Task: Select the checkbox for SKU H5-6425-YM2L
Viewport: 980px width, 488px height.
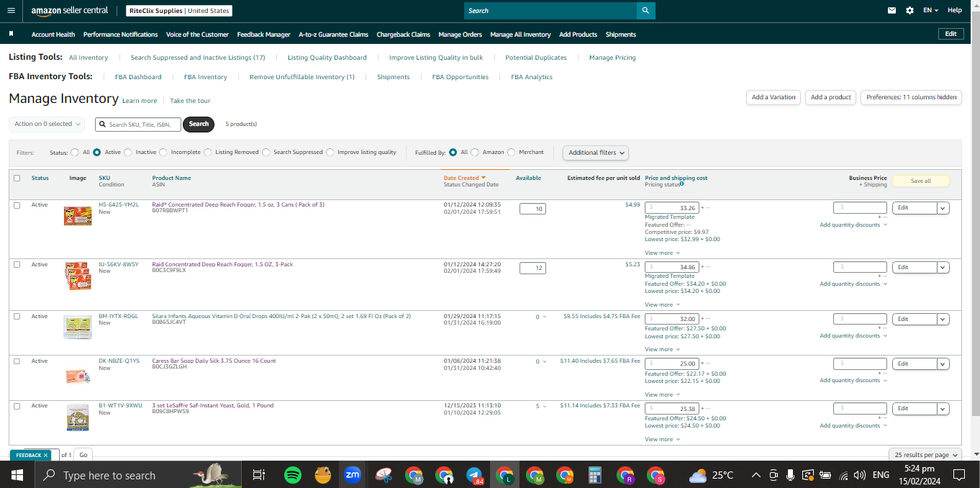Action: pyautogui.click(x=17, y=205)
